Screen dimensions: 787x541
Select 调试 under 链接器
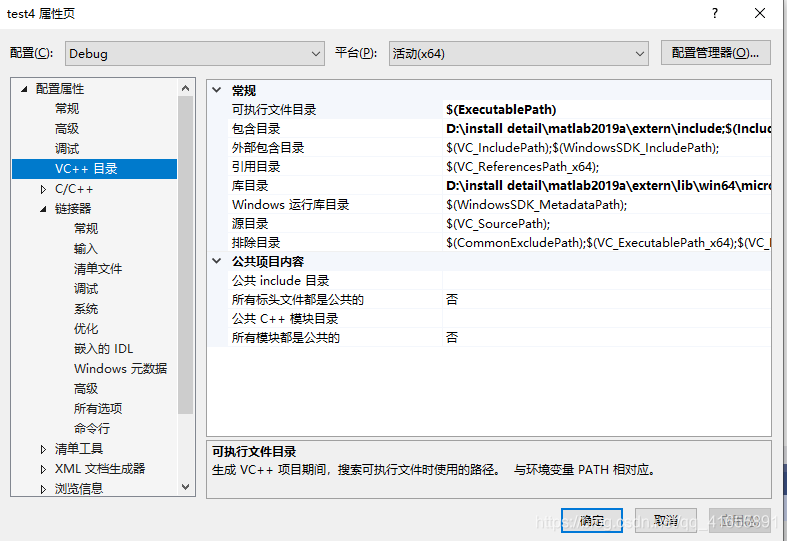pos(86,289)
